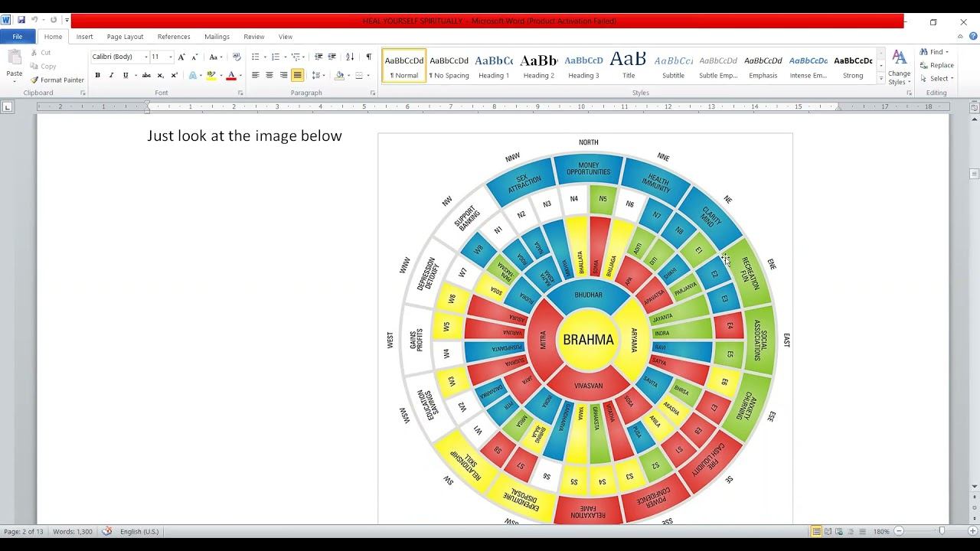Click the Text Effects icon
Screen dimensions: 980x551
(193, 75)
